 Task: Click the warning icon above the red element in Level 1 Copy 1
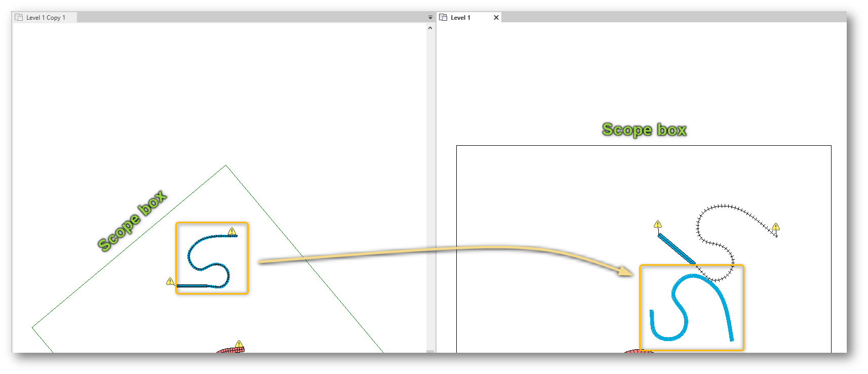[x=239, y=344]
